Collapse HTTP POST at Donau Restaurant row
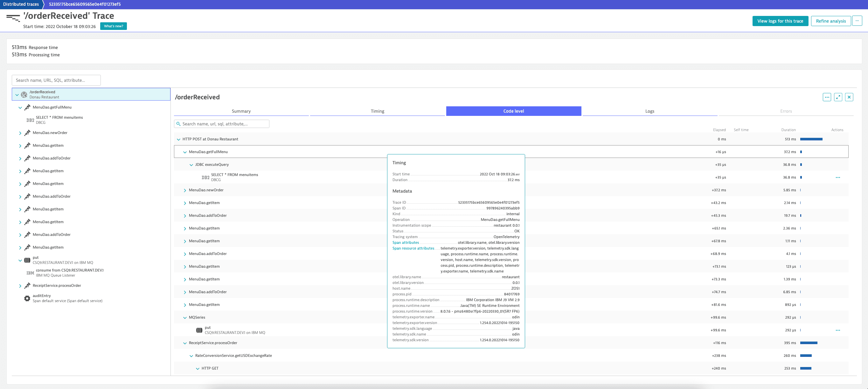The image size is (868, 389). click(178, 139)
